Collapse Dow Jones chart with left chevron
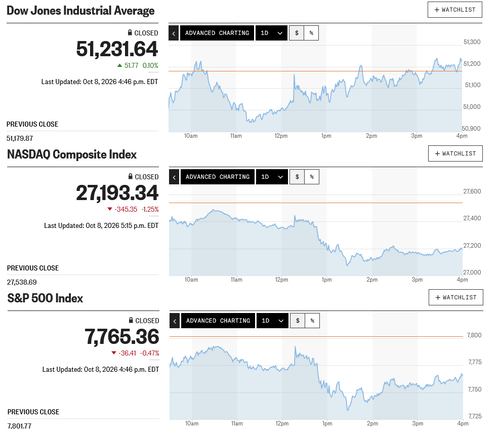The width and height of the screenshot is (500, 429). tap(174, 33)
